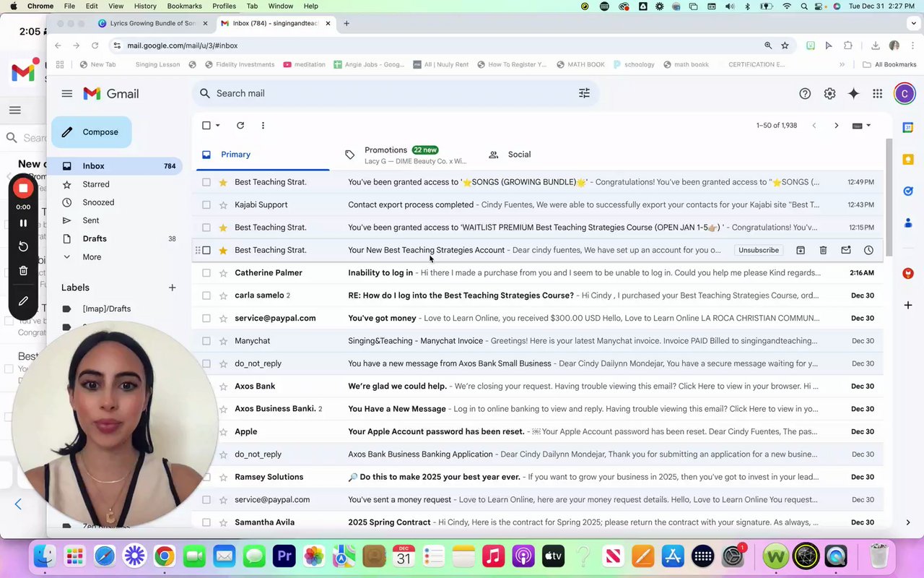
Task: Toggle star on SONGS (GROWING BUNDLE) email
Action: click(223, 182)
